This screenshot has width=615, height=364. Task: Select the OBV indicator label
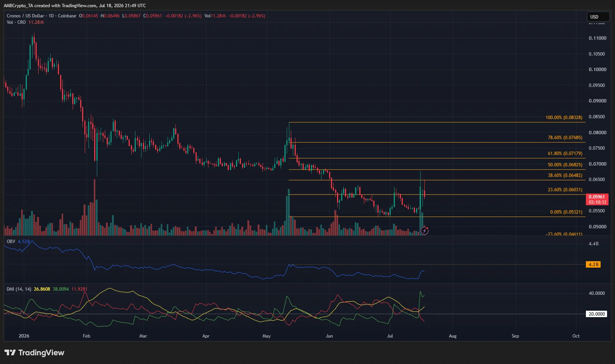click(11, 241)
